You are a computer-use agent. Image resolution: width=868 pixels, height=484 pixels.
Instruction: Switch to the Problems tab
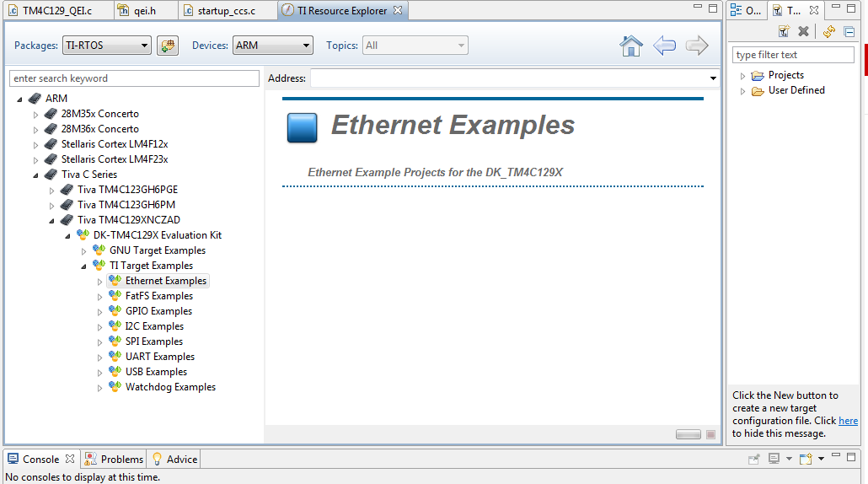point(114,459)
